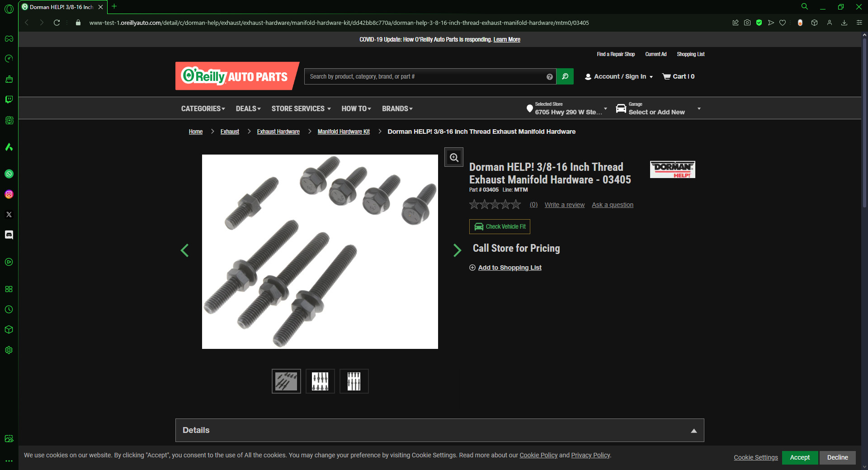
Task: Click Check Vehicle Fit button
Action: tap(500, 226)
